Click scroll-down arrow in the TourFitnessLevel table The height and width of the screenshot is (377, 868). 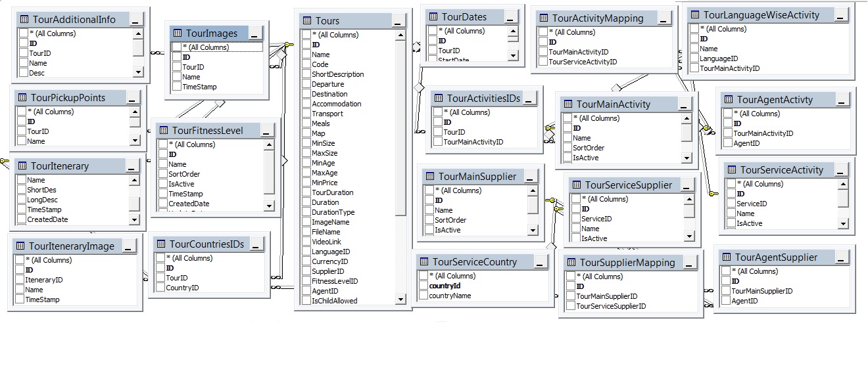tap(269, 206)
